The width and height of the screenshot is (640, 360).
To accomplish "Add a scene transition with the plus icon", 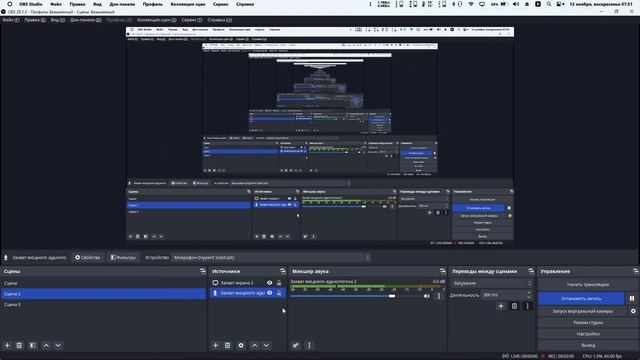I will (501, 306).
